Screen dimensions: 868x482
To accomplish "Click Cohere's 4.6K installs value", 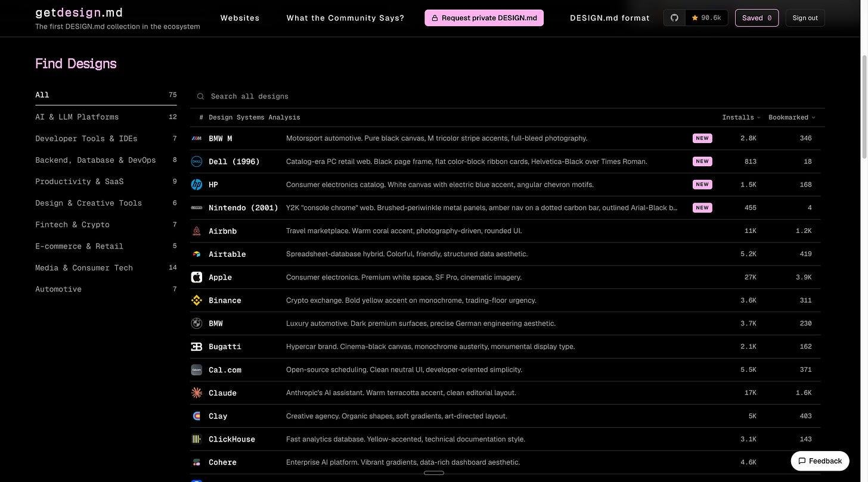I will click(x=749, y=463).
